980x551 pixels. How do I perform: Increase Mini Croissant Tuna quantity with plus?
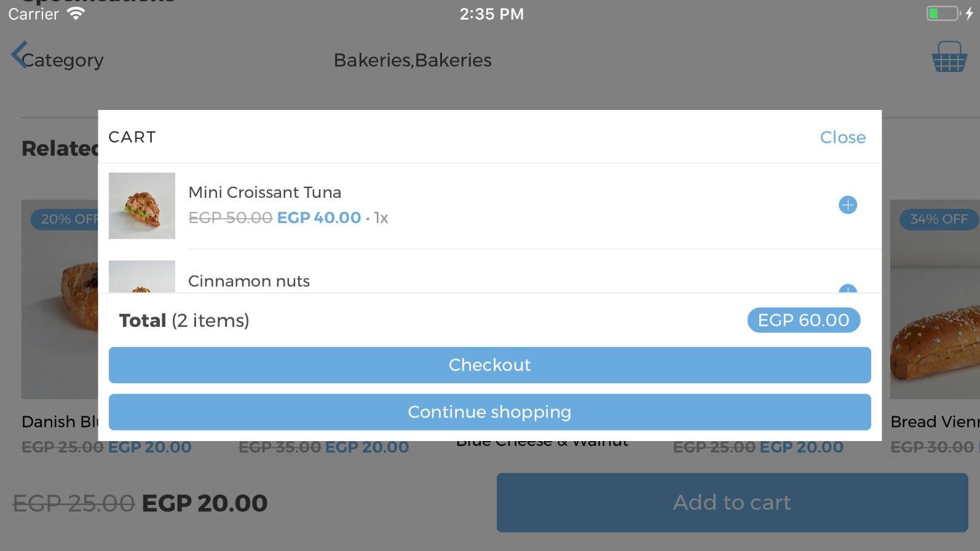(x=848, y=205)
